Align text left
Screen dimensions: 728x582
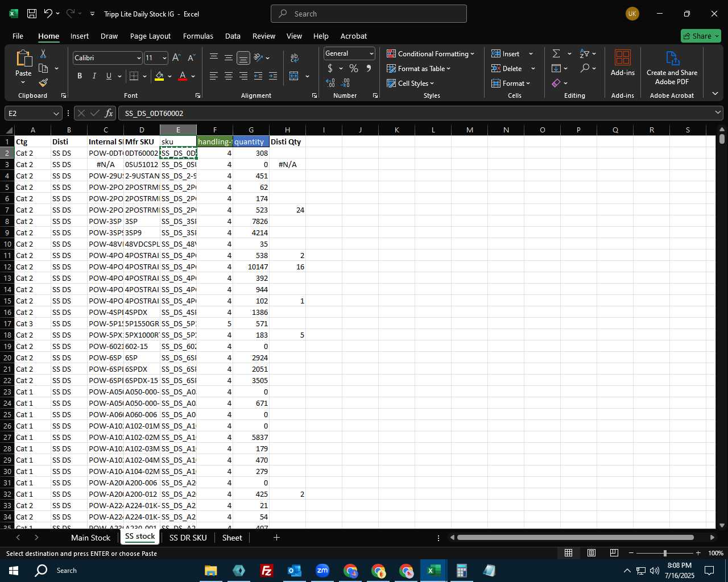coord(213,76)
